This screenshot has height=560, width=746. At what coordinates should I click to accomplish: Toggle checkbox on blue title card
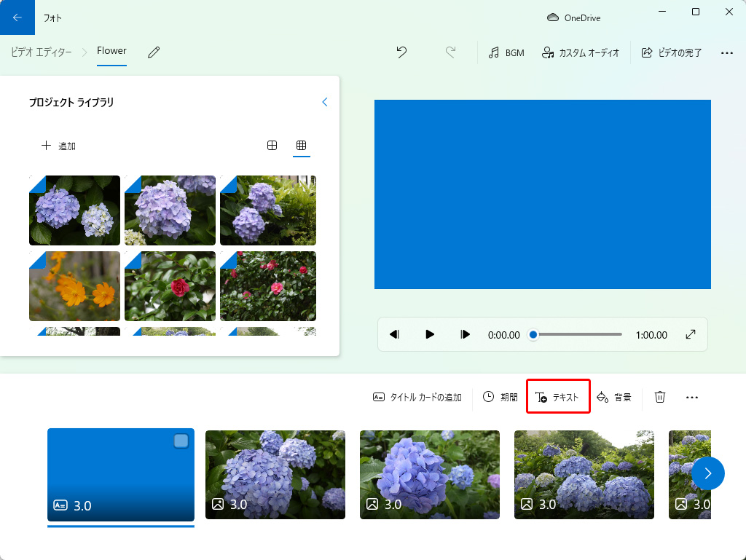(x=181, y=441)
